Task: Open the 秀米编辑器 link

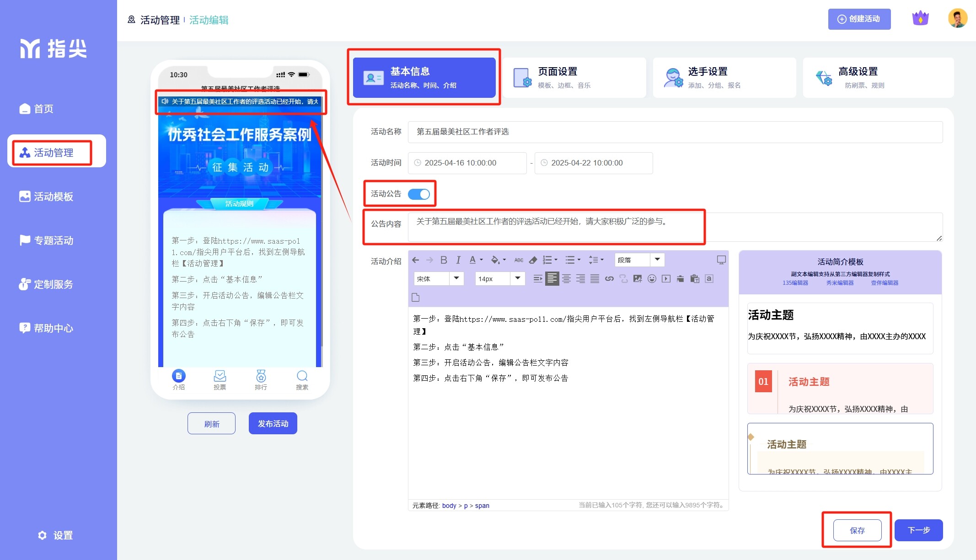Action: [x=840, y=283]
